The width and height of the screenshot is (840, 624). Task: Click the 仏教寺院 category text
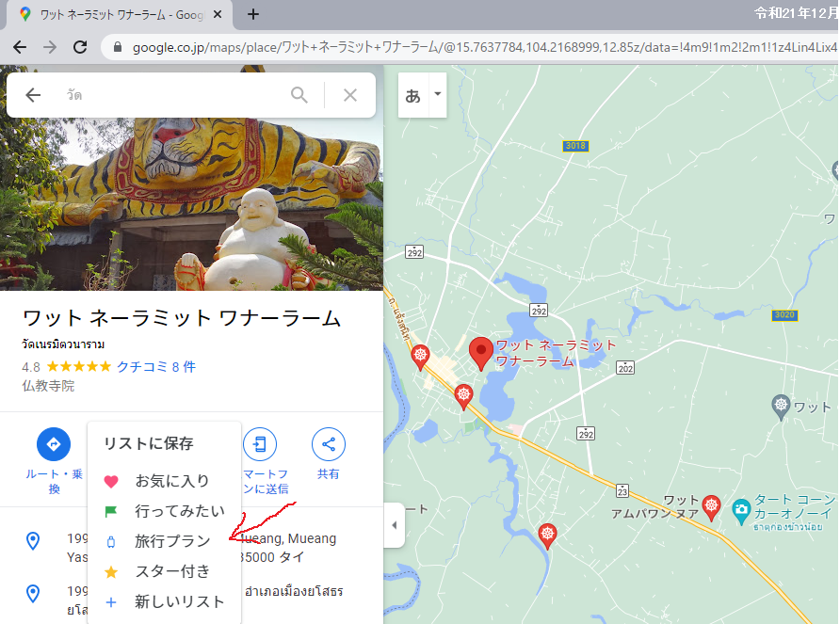pyautogui.click(x=48, y=386)
